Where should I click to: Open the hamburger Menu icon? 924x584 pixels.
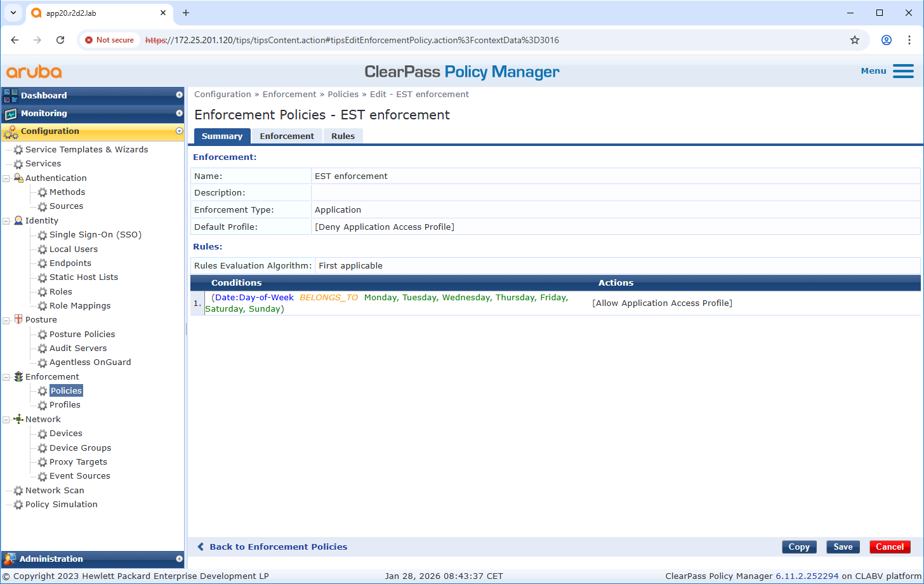click(x=903, y=71)
